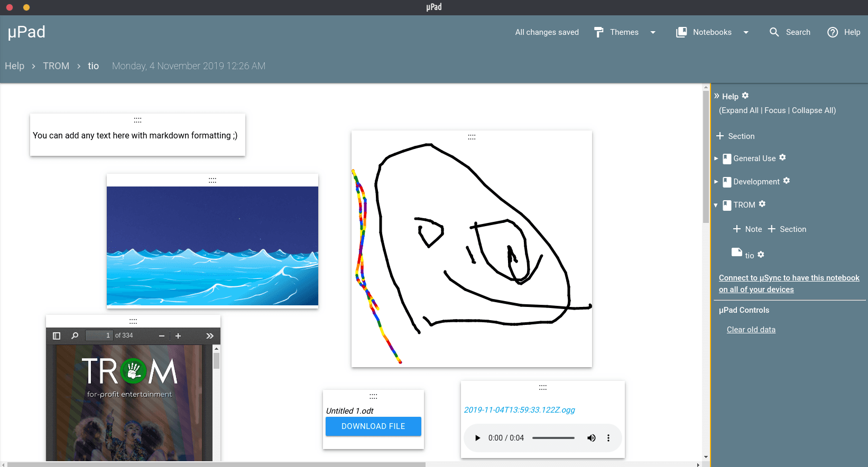
Task: Expand the General Use section
Action: point(716,158)
